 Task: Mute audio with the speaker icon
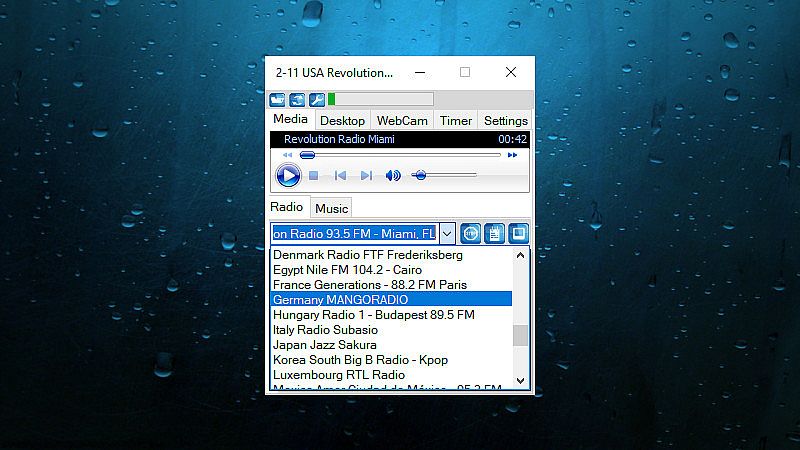point(393,176)
